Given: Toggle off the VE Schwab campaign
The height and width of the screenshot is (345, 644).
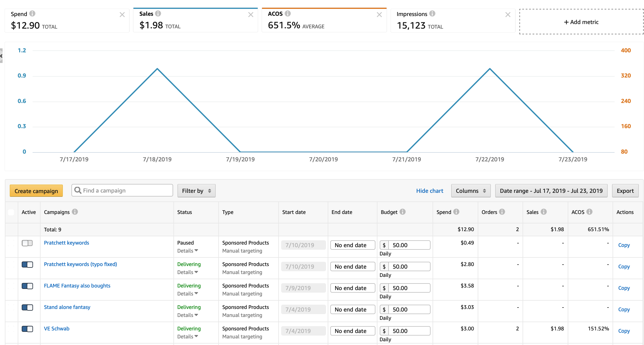Looking at the screenshot, I should pos(27,329).
